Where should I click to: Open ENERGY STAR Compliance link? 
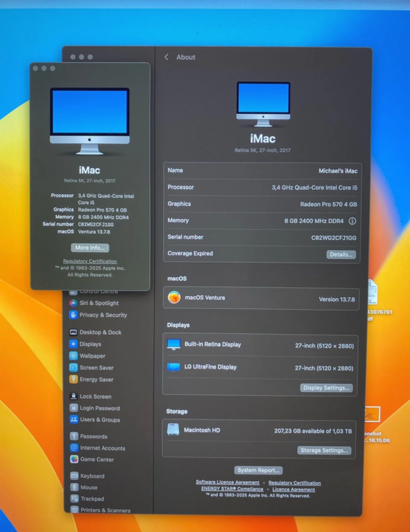(x=232, y=489)
